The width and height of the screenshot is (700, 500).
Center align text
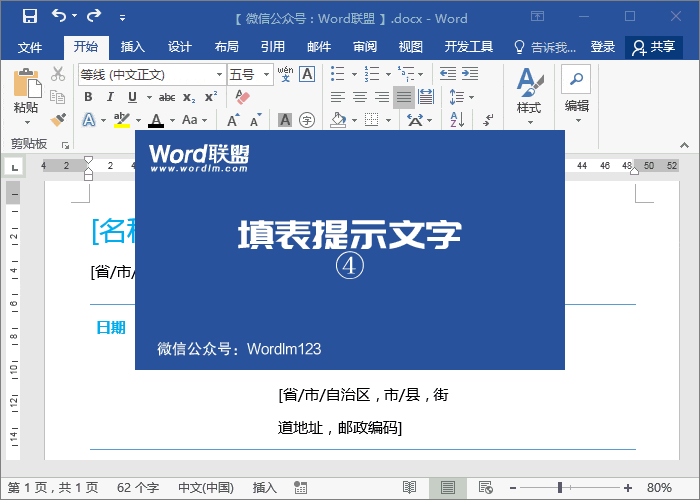pyautogui.click(x=360, y=97)
